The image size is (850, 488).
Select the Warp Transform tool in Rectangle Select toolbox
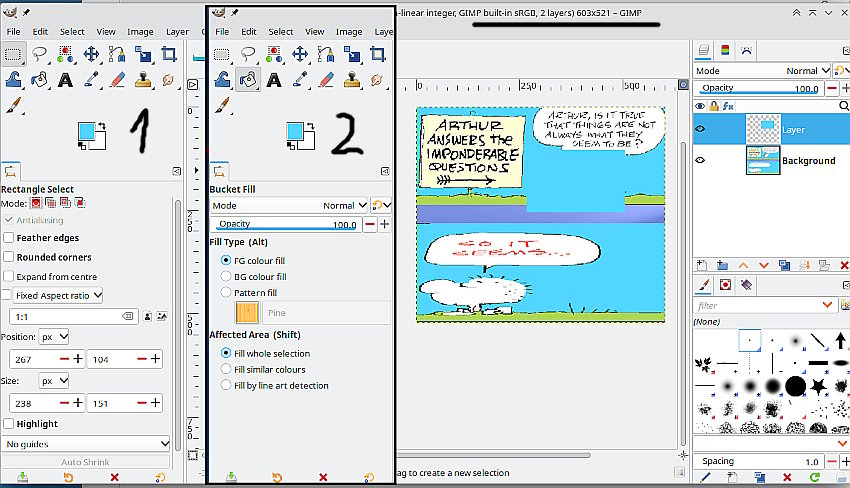[13, 80]
